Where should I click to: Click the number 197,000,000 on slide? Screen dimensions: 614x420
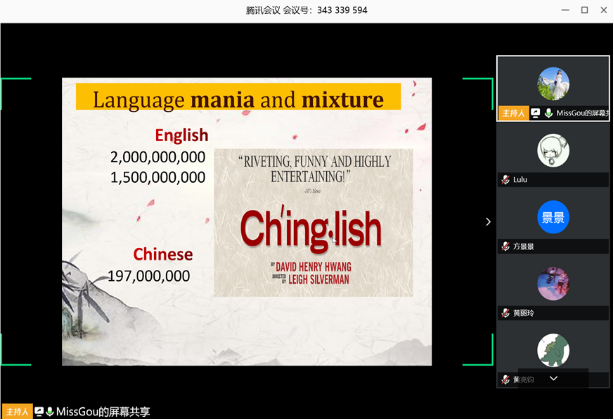(x=149, y=276)
